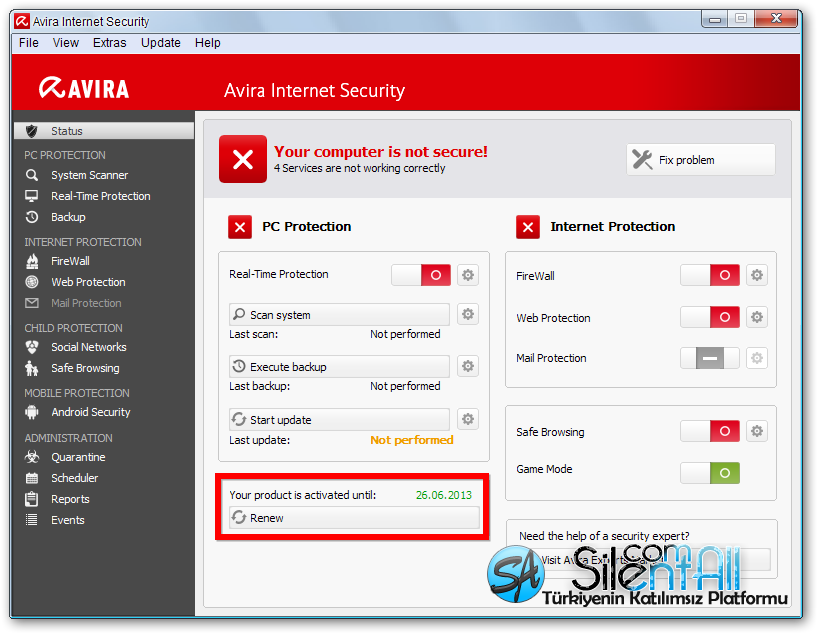This screenshot has width=818, height=634.
Task: Open Start update settings gear
Action: point(468,419)
